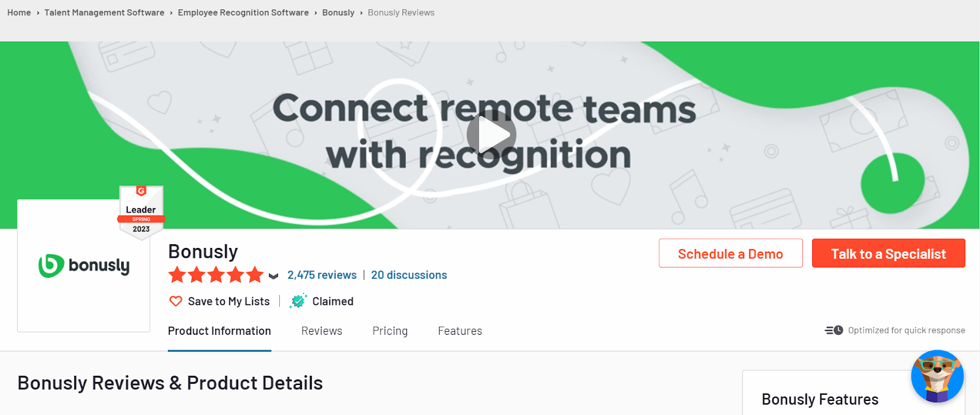Viewport: 980px width, 415px height.
Task: Play the Connect remote teams video
Action: (x=492, y=134)
